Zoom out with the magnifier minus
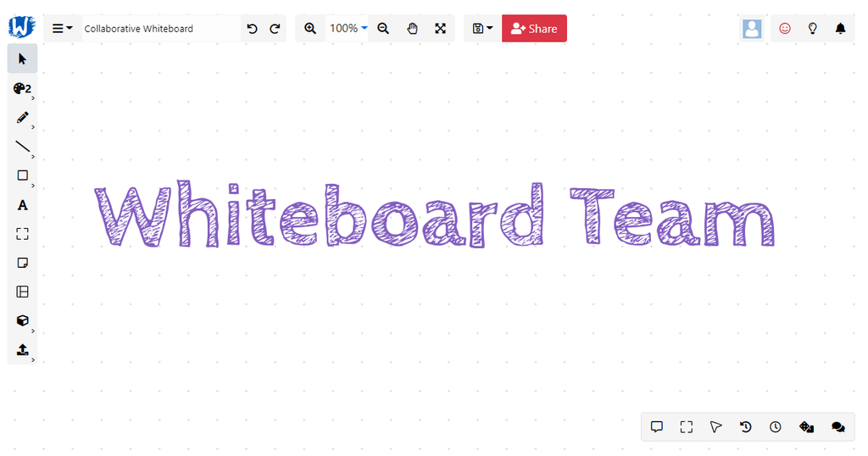This screenshot has width=868, height=456. (383, 29)
